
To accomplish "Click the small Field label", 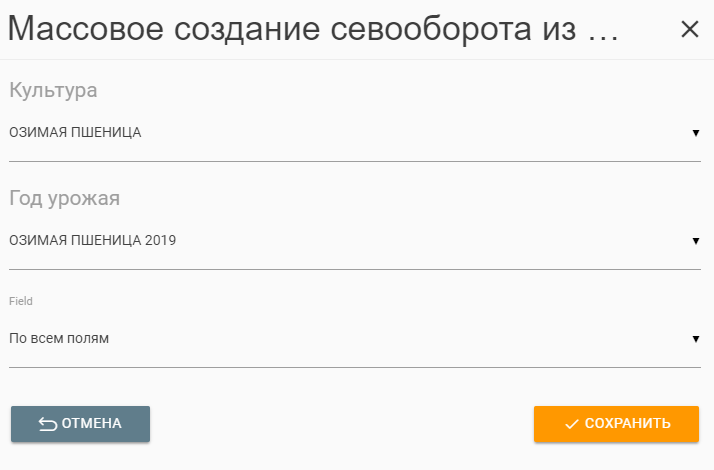I will pos(20,300).
